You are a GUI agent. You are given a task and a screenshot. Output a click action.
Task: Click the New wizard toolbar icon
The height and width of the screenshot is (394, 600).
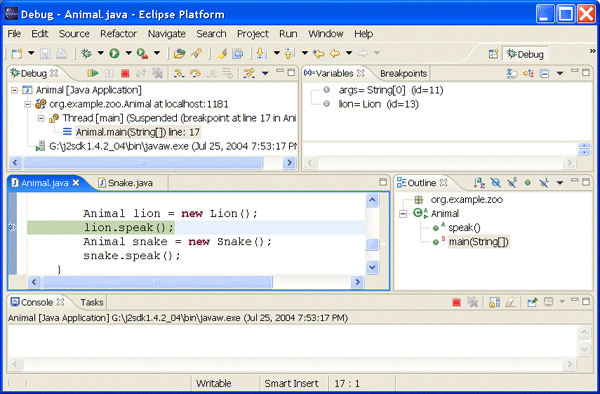pyautogui.click(x=17, y=54)
